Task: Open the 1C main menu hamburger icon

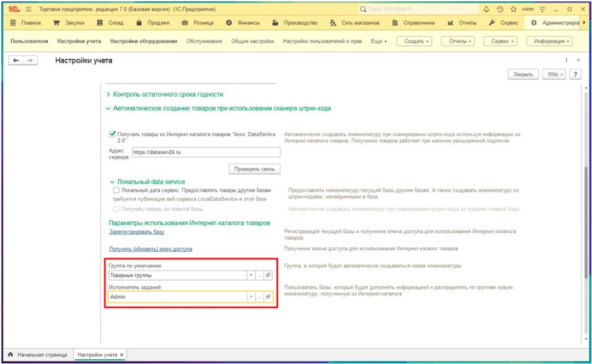Action: [29, 9]
